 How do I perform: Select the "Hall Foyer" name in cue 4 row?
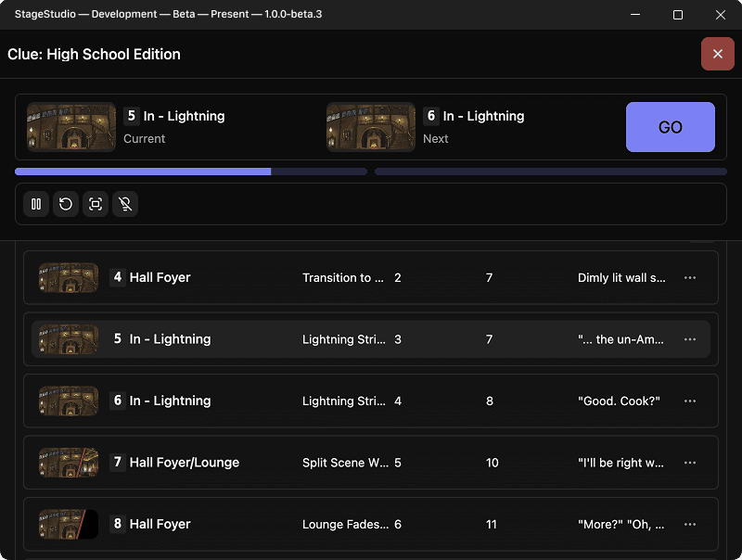160,277
